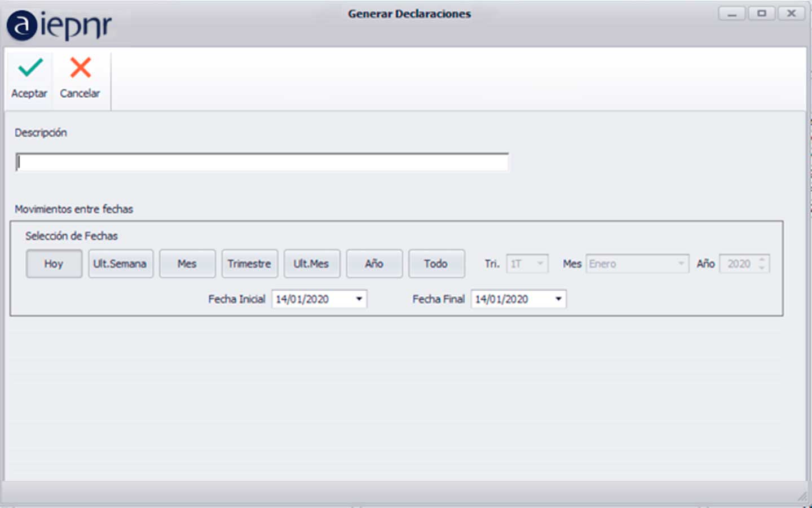Select the Hoy date button
The height and width of the screenshot is (508, 812).
54,264
